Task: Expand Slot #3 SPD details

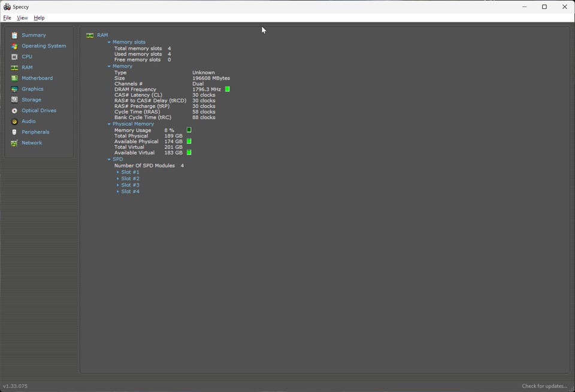Action: pyautogui.click(x=118, y=186)
